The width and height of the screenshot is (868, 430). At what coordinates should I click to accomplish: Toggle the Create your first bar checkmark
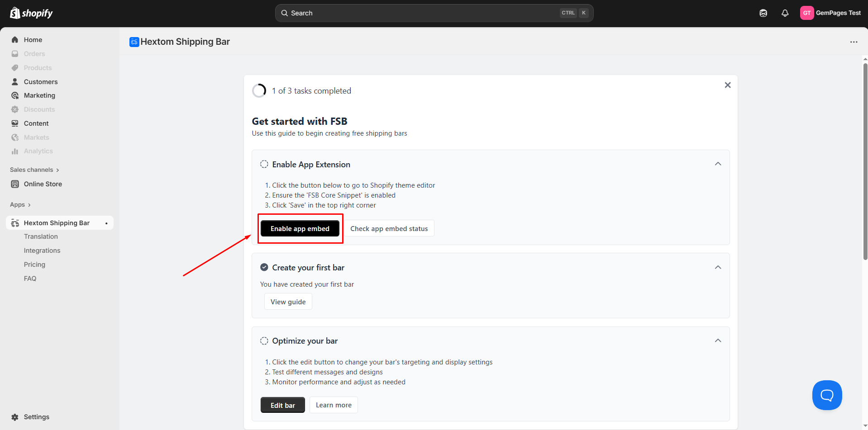[x=264, y=267]
